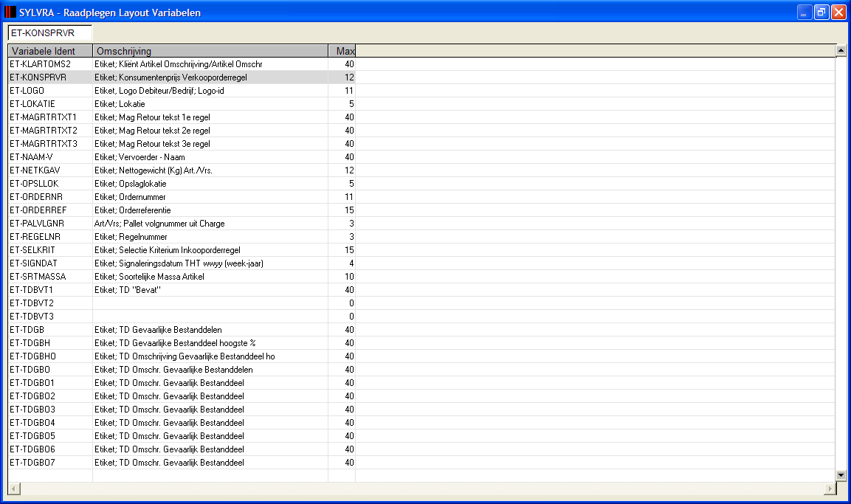The height and width of the screenshot is (504, 851).
Task: Focus the ET-KONSPRVR search input field
Action: tap(50, 33)
